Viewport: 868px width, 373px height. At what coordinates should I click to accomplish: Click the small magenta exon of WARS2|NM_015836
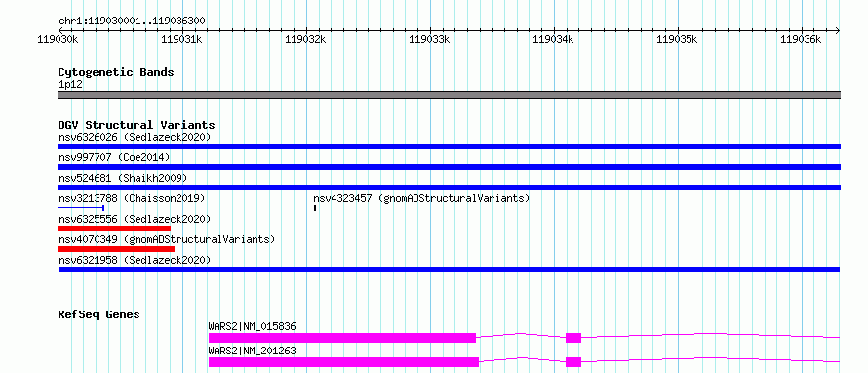point(573,338)
